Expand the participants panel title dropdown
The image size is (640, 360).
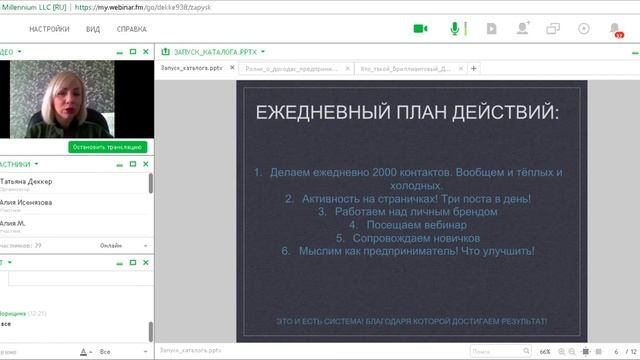pyautogui.click(x=36, y=164)
